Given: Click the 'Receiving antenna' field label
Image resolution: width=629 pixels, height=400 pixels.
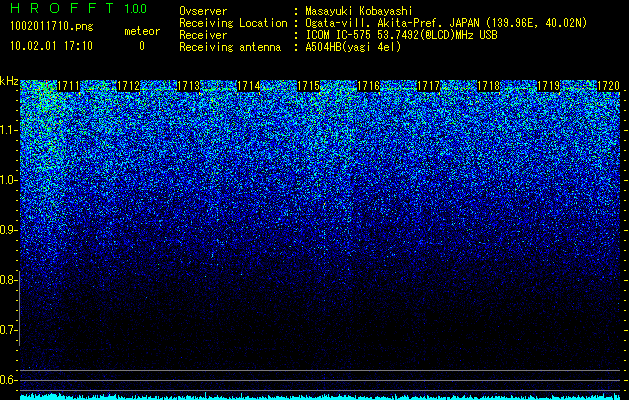Looking at the screenshot, I should tap(230, 47).
